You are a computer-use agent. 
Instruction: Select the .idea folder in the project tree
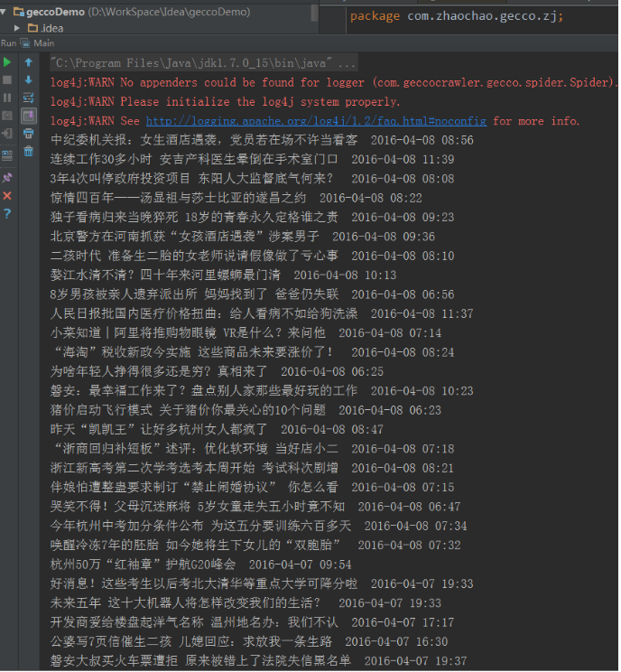click(x=45, y=28)
